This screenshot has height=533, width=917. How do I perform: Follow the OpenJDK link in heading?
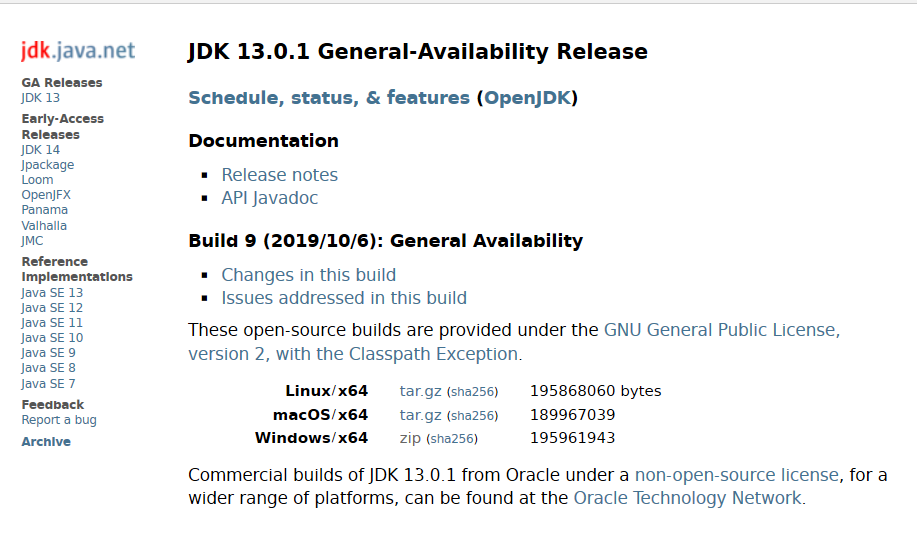(x=527, y=97)
